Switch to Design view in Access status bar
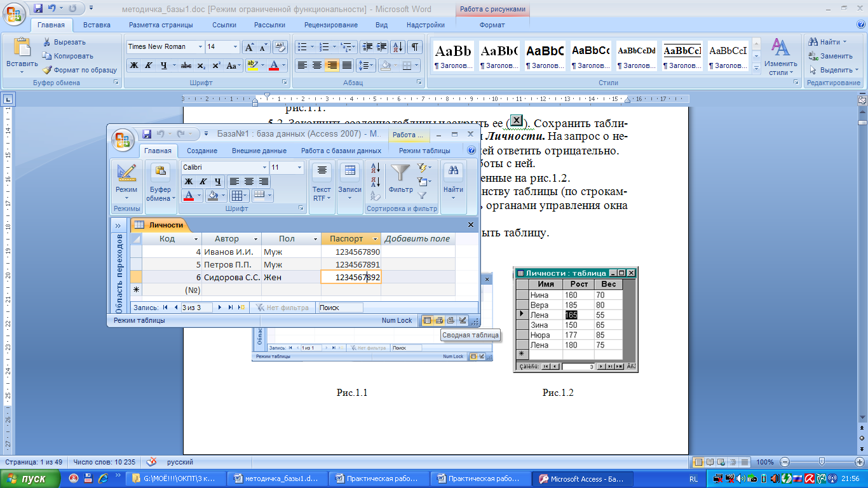 tap(463, 321)
